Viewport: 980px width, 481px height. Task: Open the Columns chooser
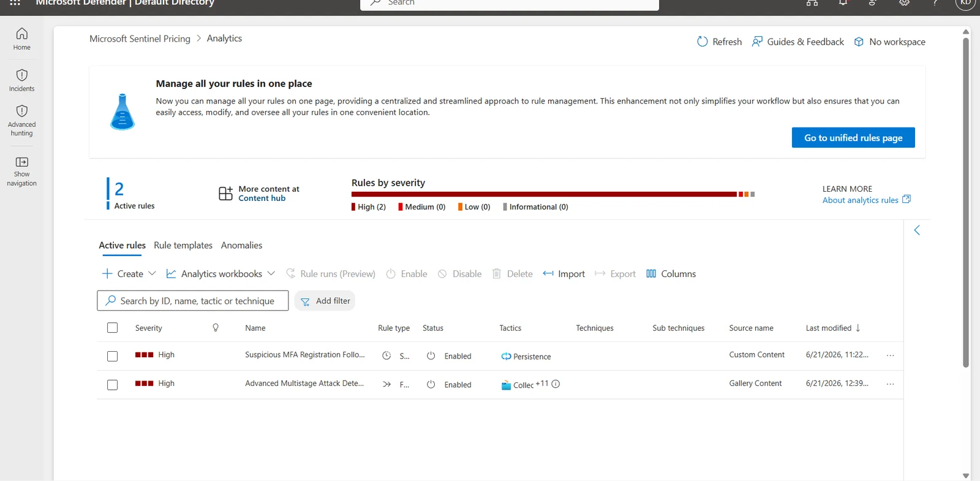[x=671, y=274]
